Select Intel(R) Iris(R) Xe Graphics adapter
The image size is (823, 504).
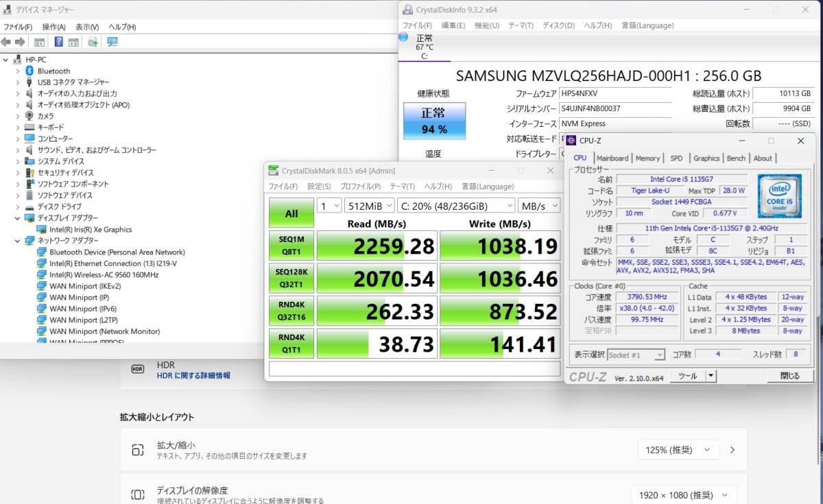[x=90, y=230]
